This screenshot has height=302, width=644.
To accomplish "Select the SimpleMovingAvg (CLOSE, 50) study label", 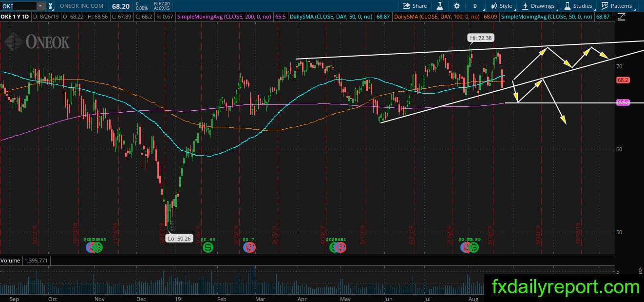I will tap(547, 17).
